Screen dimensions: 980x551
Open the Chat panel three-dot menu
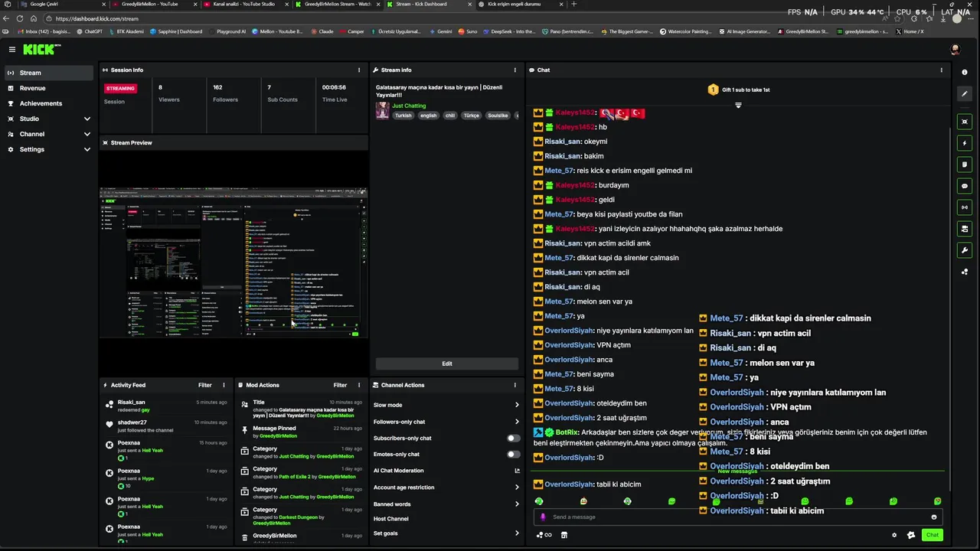click(942, 70)
